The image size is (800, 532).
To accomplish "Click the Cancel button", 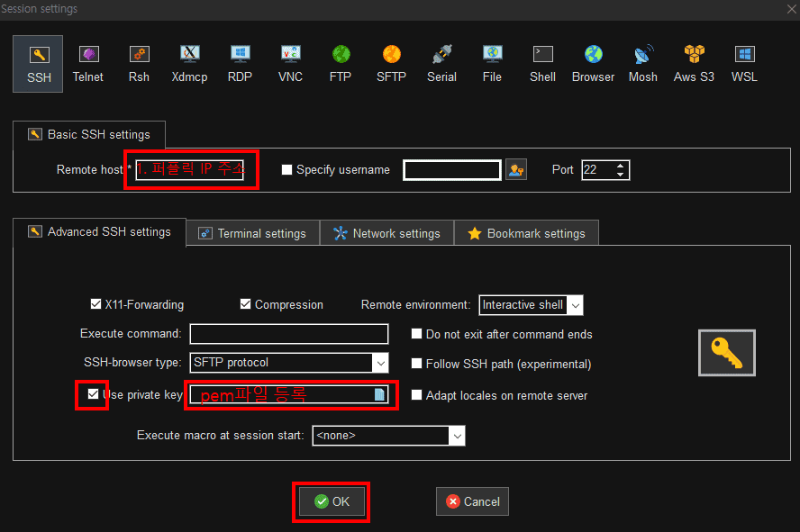I will pyautogui.click(x=472, y=501).
